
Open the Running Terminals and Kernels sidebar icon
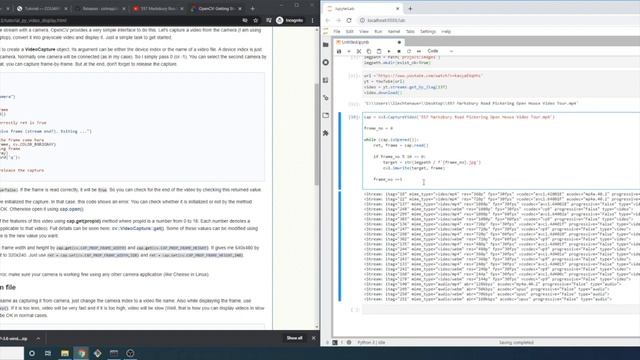coord(326,62)
